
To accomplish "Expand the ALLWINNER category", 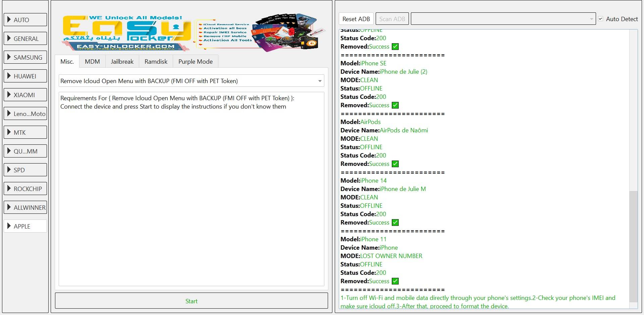I will 25,207.
